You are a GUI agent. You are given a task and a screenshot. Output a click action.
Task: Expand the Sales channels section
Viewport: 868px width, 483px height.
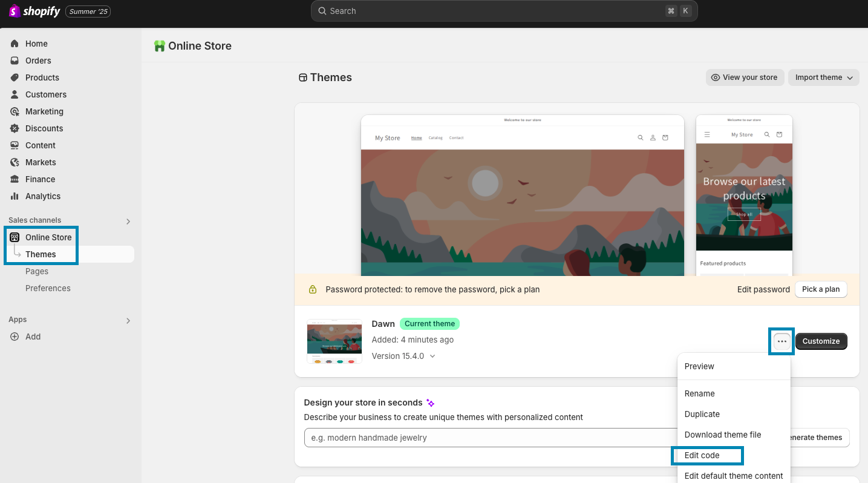pos(128,222)
